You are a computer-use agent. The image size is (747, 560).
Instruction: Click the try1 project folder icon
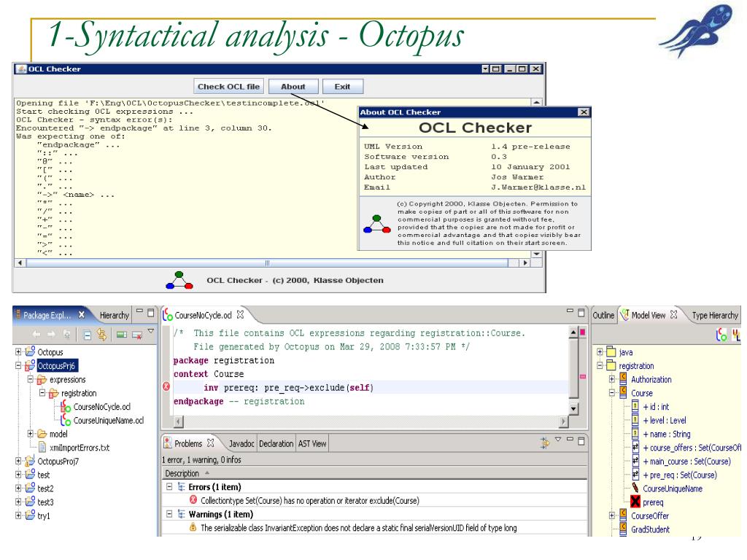coord(29,516)
